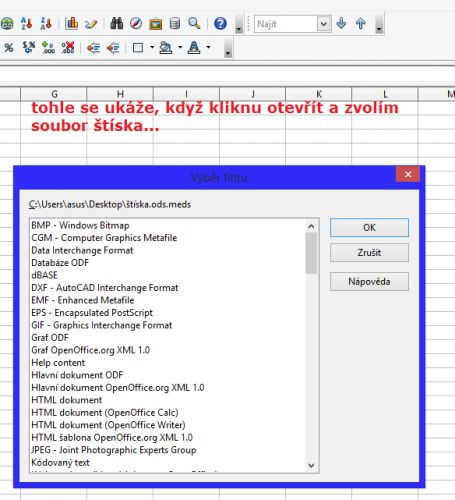455x500 pixels.
Task: Confirm the filter with OK
Action: (369, 228)
